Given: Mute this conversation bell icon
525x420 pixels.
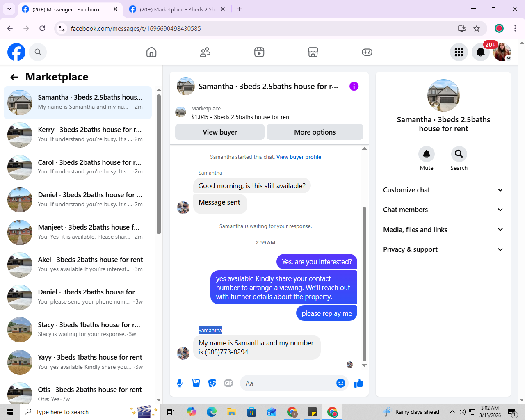Looking at the screenshot, I should coord(427,154).
